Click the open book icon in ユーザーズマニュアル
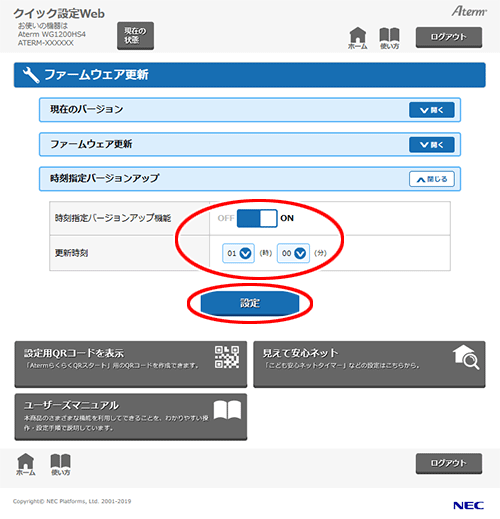Viewport: 500px width, 519px height. pos(227,410)
